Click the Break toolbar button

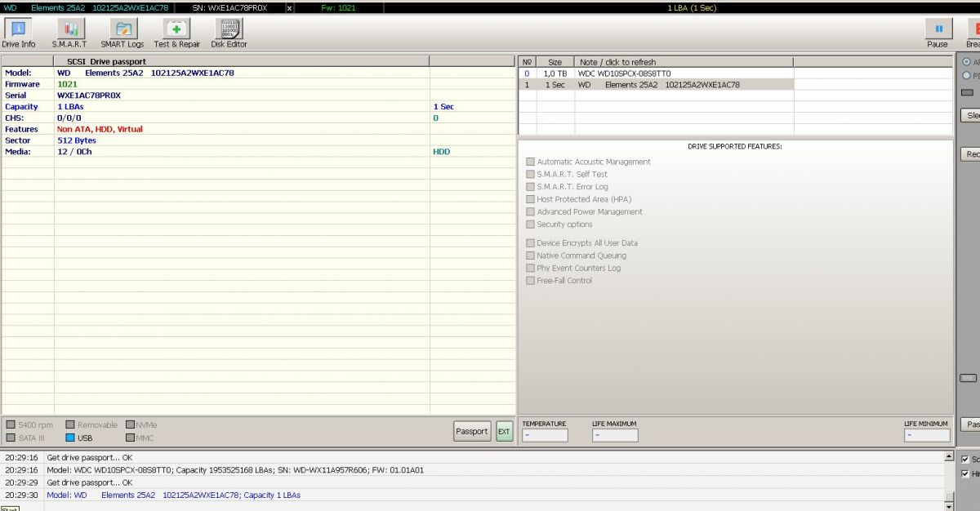point(973,33)
